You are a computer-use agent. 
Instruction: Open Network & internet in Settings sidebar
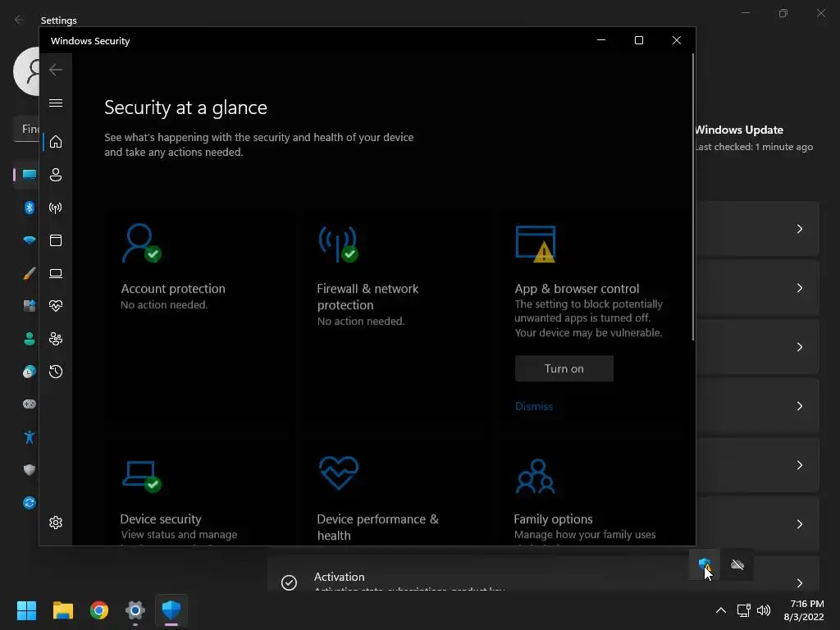(30, 240)
